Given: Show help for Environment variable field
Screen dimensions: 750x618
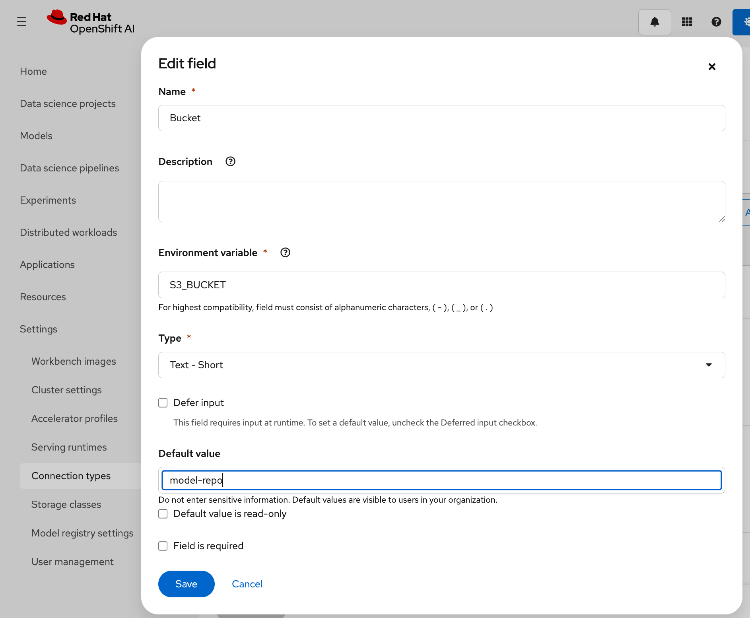Looking at the screenshot, I should [x=285, y=253].
